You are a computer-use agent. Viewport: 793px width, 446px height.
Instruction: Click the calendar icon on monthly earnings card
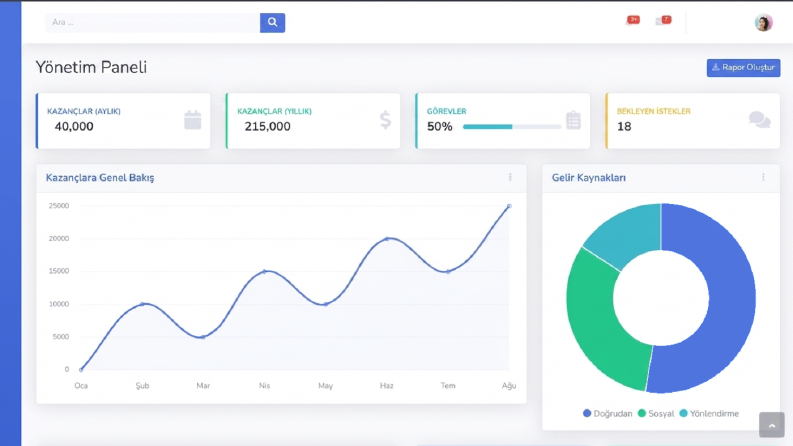click(192, 120)
